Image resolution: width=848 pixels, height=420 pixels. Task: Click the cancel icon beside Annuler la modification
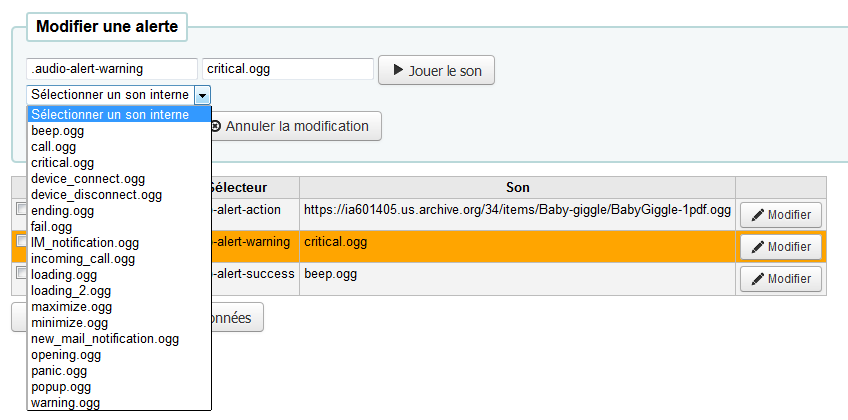point(215,126)
